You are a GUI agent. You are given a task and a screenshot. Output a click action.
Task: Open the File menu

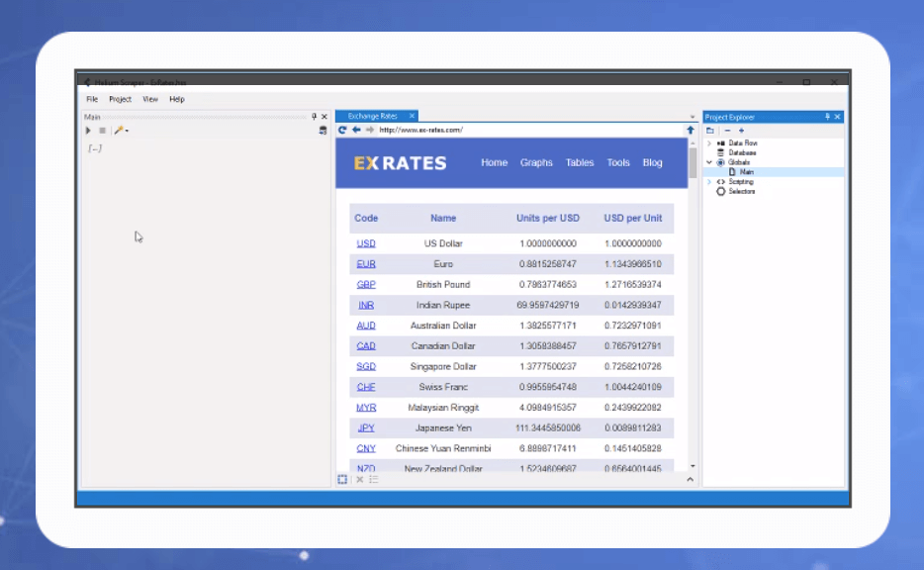pyautogui.click(x=93, y=99)
